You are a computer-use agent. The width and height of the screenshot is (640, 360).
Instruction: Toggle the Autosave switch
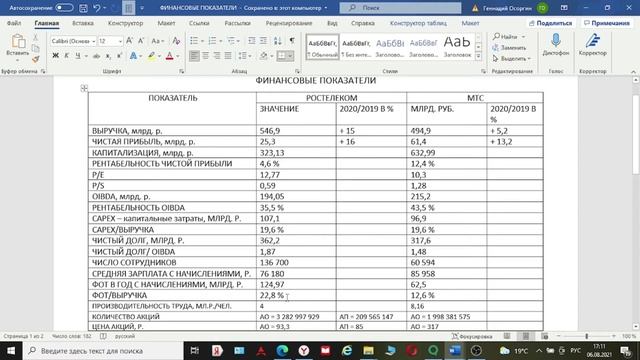64,8
